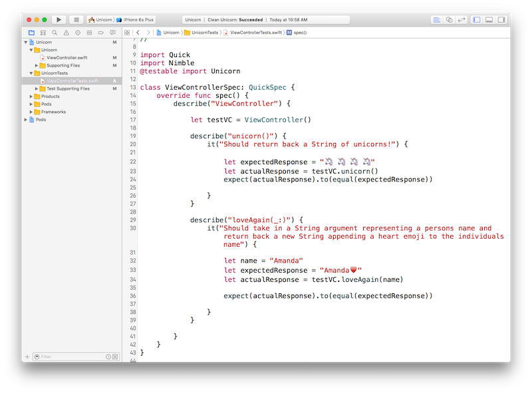Show only recent files filter icon
Image resolution: width=532 pixels, height=393 pixels.
point(108,356)
